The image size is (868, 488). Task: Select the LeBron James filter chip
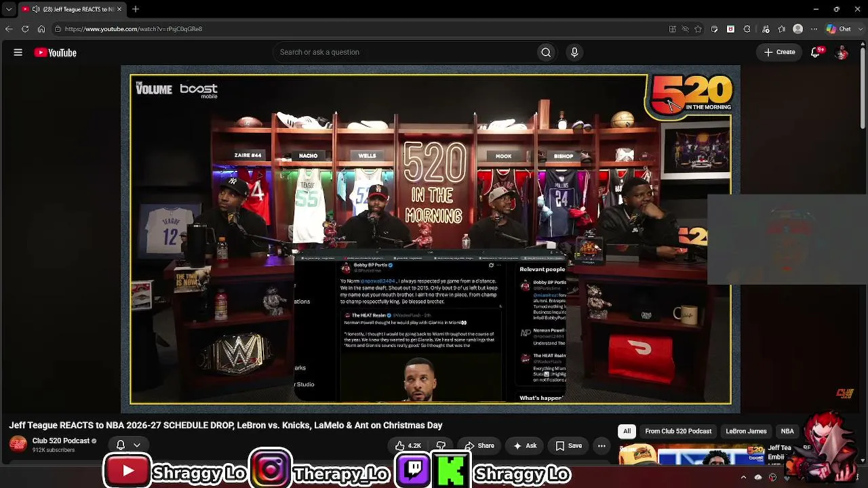point(746,431)
